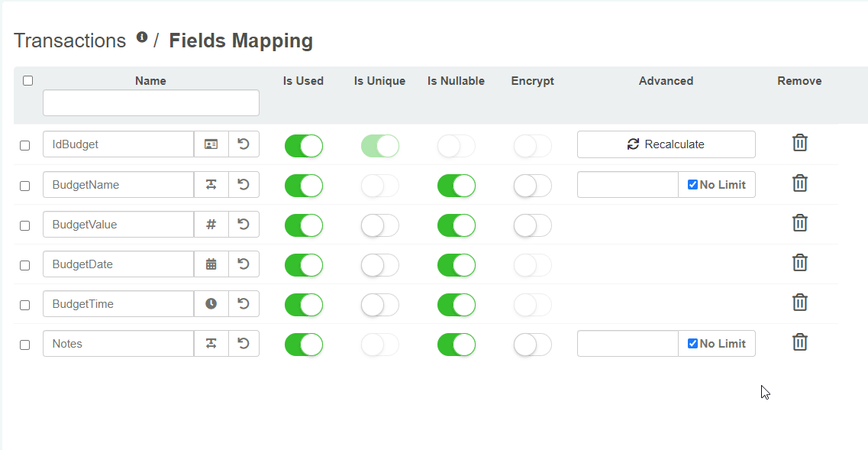Click the number hash icon for BudgetValue

(x=211, y=225)
